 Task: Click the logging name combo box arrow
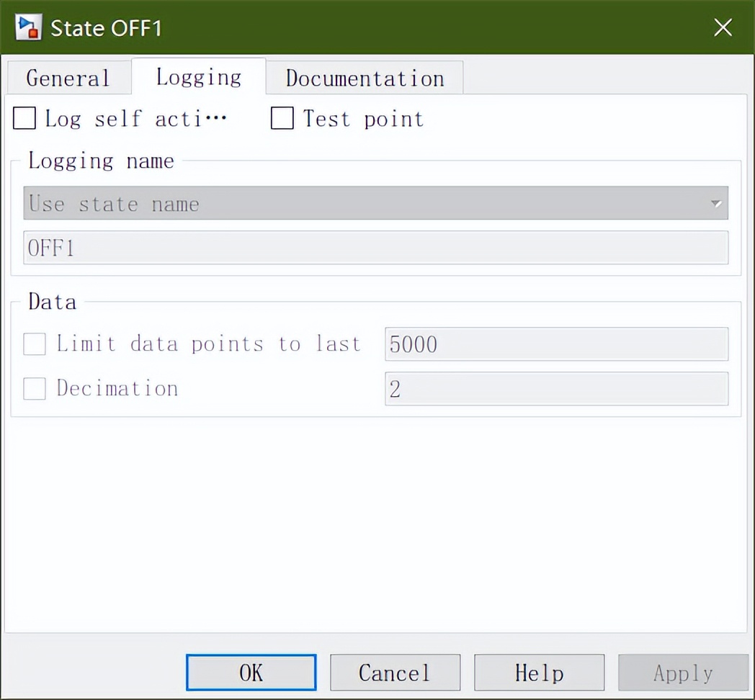tap(716, 203)
